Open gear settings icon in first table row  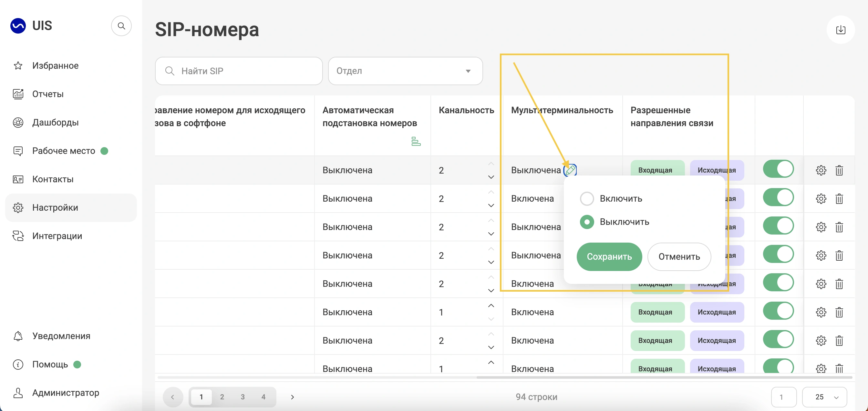(x=821, y=170)
